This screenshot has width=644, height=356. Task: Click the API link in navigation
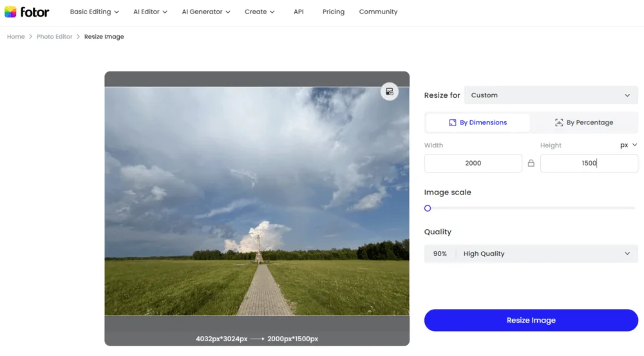click(299, 12)
